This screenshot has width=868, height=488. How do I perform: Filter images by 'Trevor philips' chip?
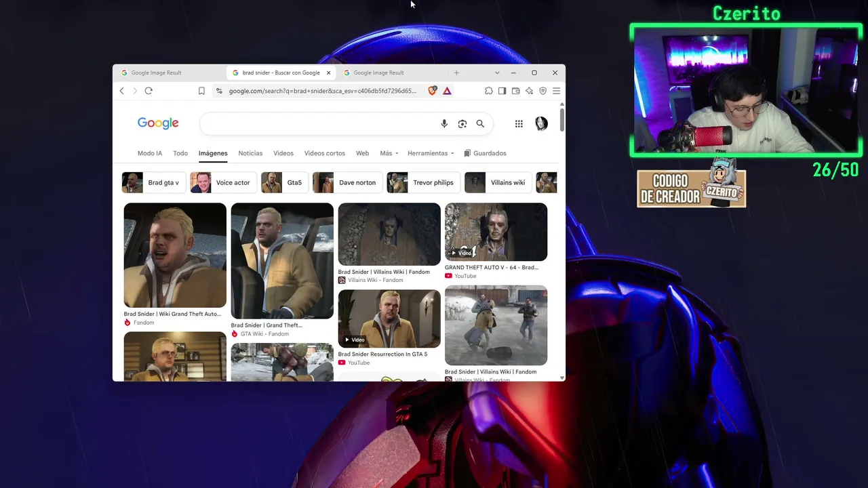pos(422,182)
